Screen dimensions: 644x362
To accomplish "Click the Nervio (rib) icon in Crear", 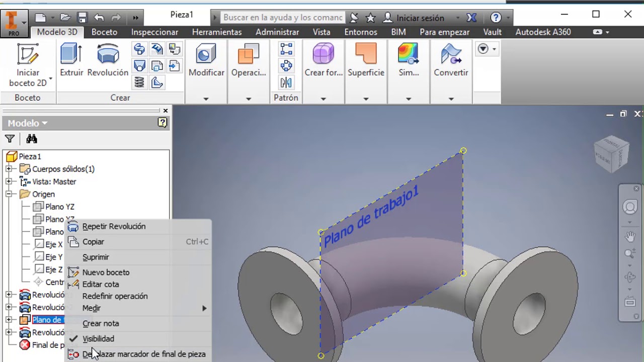I will coord(157,82).
